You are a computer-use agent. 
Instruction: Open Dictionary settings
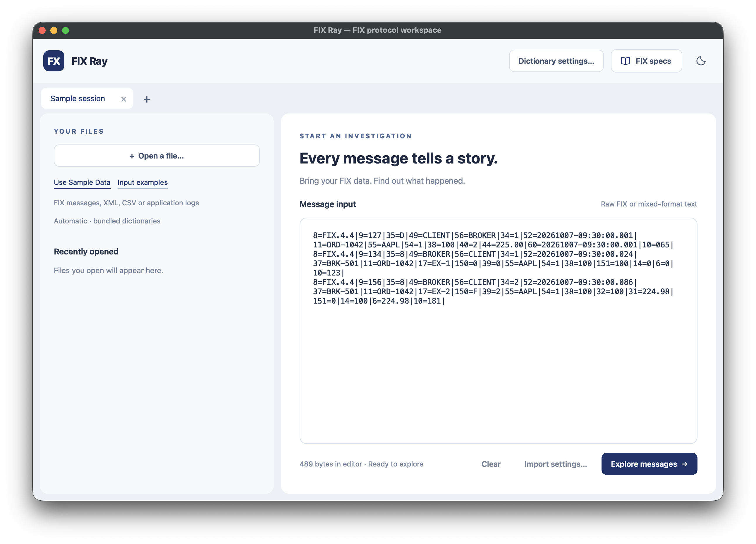coord(556,61)
